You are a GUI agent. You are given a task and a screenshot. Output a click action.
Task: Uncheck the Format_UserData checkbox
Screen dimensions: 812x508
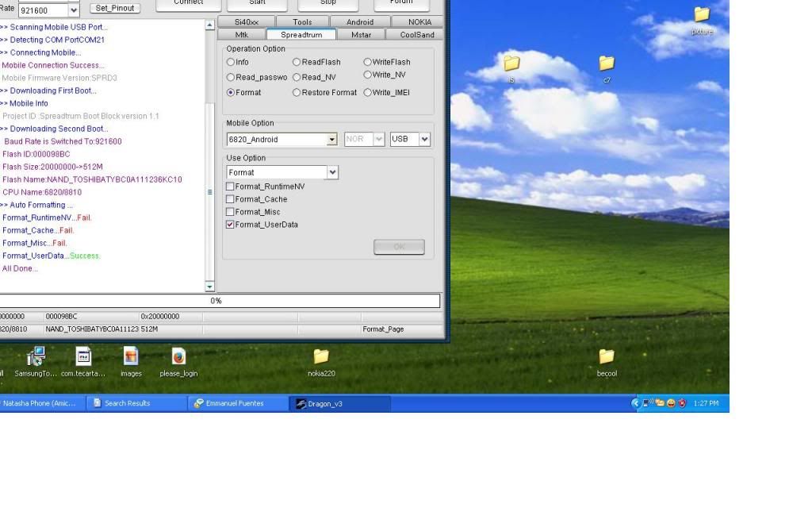click(x=230, y=225)
